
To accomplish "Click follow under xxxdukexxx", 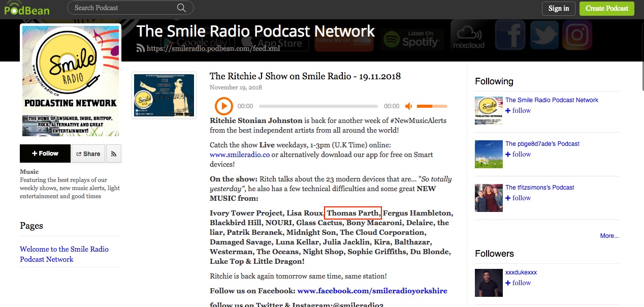I will coord(518,283).
